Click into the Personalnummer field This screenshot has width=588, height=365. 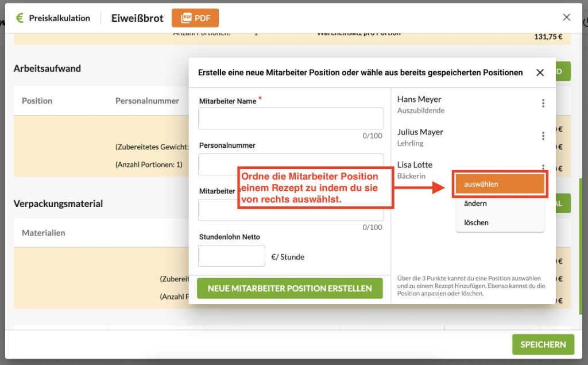(x=291, y=164)
